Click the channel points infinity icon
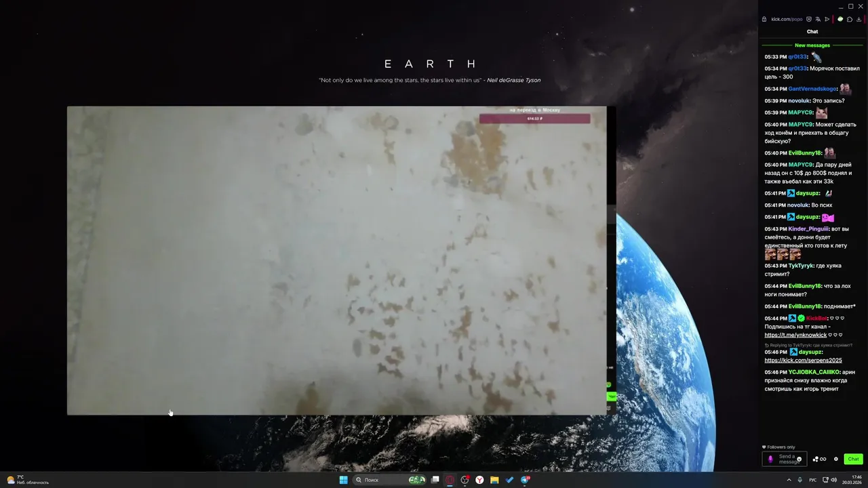Viewport: 868px width, 488px height. coord(819,459)
